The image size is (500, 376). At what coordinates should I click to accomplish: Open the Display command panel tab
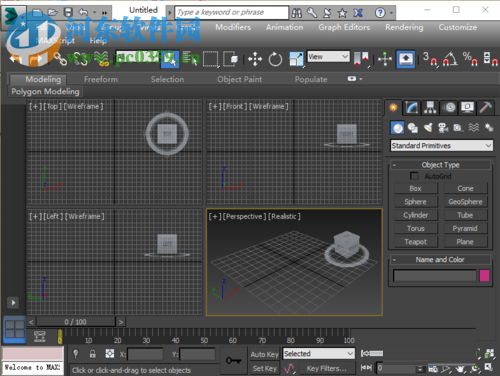(467, 108)
